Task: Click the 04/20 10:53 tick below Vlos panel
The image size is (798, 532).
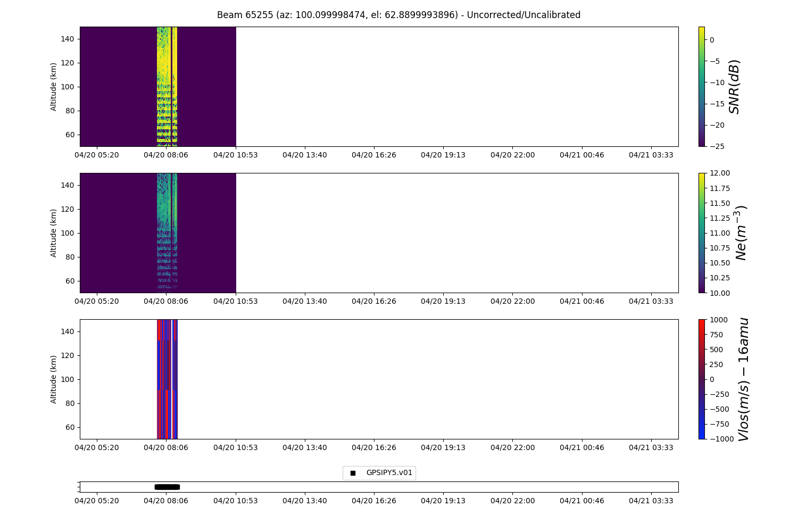Action: pos(235,447)
